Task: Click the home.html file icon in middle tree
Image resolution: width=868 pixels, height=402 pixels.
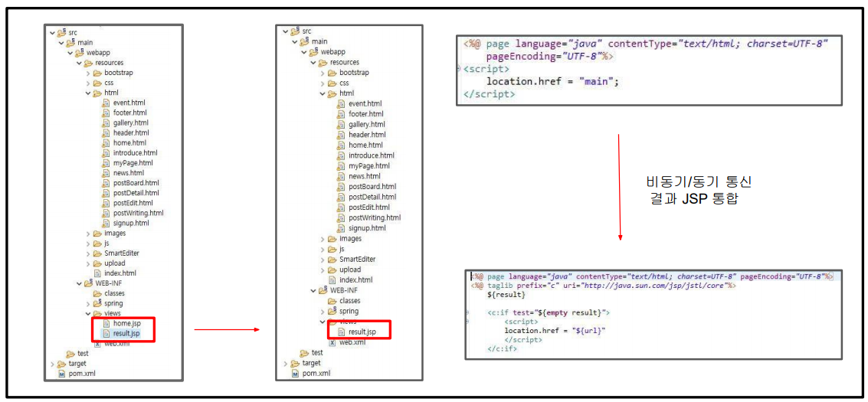Action: coord(342,145)
